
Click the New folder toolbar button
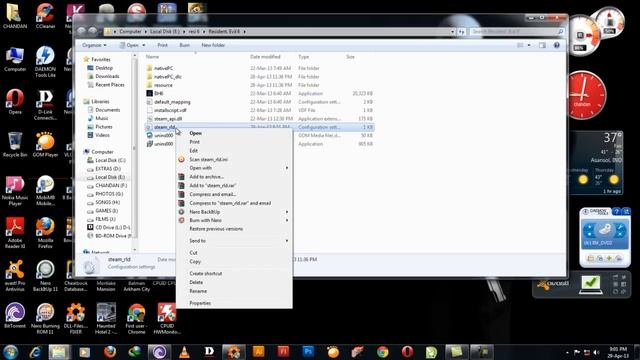[213, 45]
